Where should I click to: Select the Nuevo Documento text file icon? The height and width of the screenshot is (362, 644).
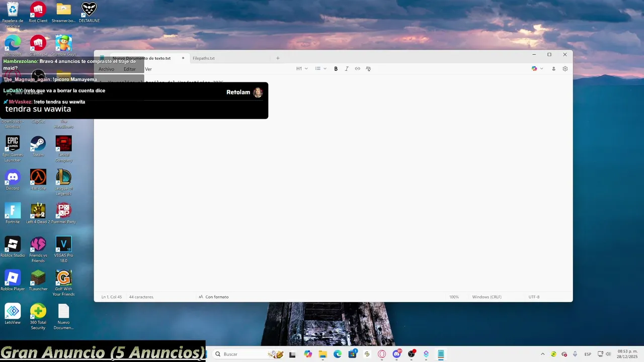coord(63,317)
